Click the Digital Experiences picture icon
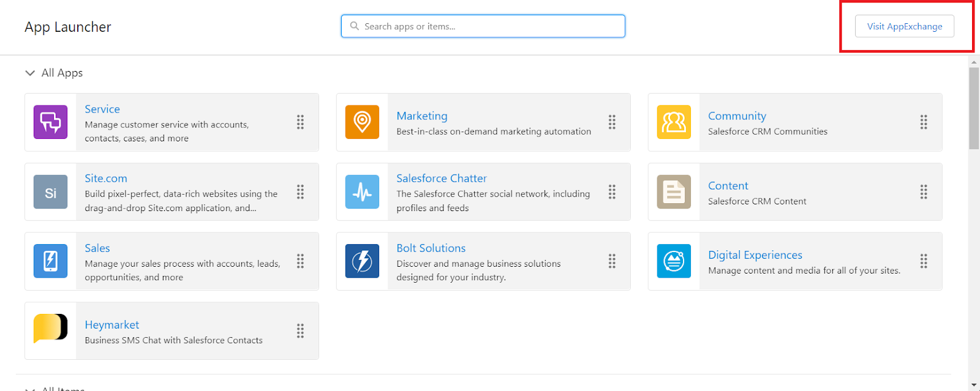Screen dimensions: 980x391 (x=674, y=261)
